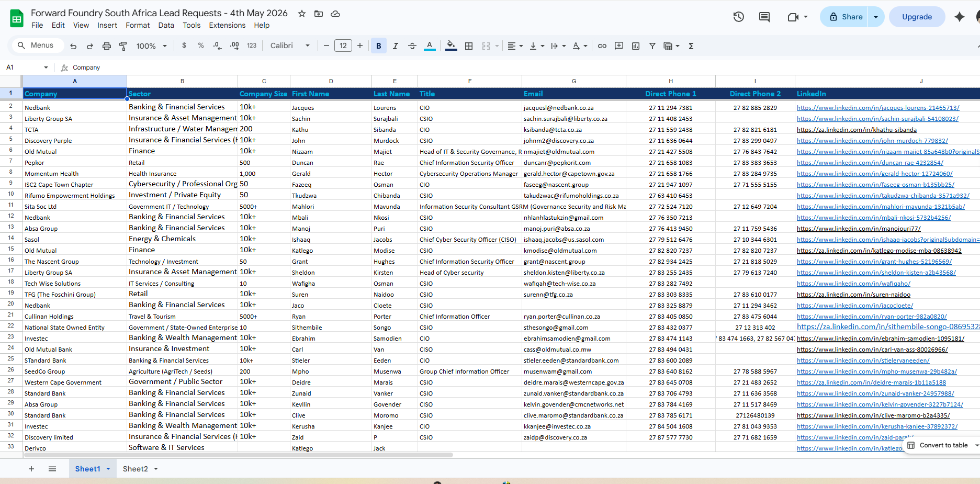The height and width of the screenshot is (484, 980).
Task: Increase font size with plus
Action: point(360,46)
